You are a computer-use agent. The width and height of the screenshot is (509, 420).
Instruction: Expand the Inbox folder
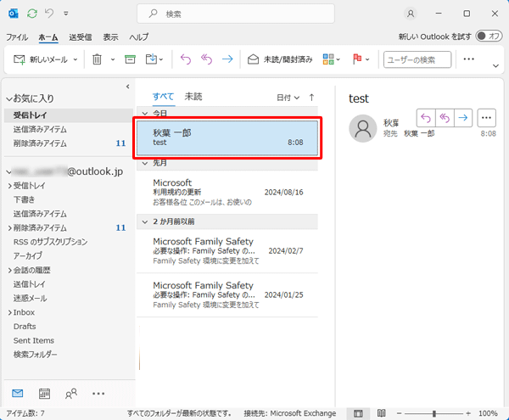pos(9,312)
